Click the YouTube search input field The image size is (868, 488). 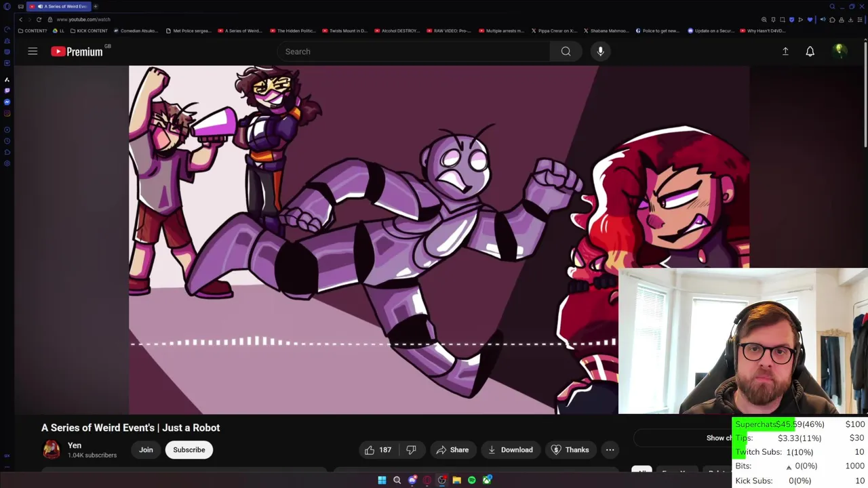pos(414,52)
